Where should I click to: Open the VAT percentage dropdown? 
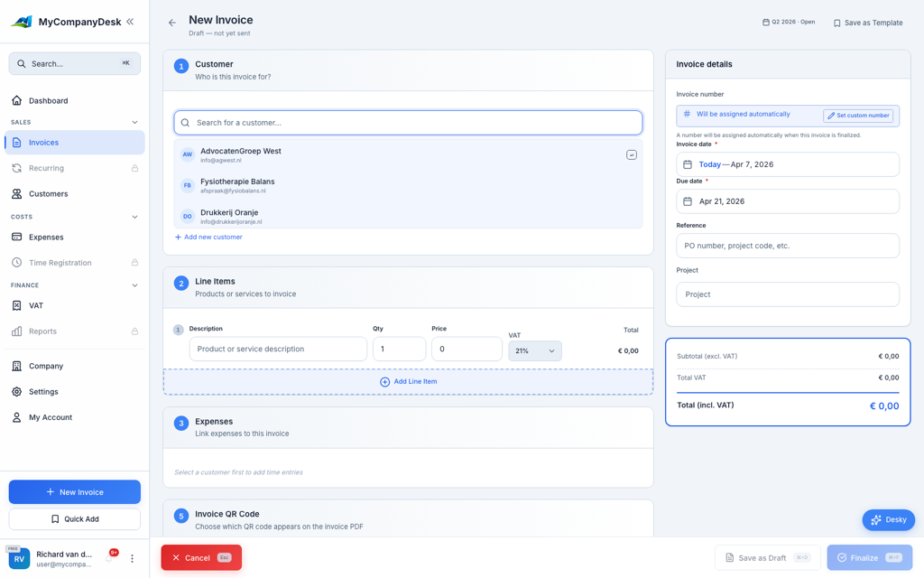coord(534,350)
